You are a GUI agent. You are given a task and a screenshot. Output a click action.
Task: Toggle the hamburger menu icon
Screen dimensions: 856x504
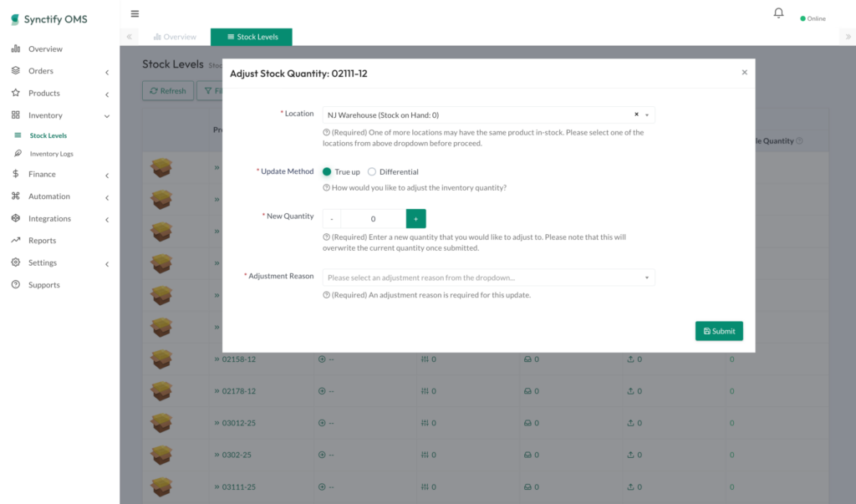(x=135, y=13)
